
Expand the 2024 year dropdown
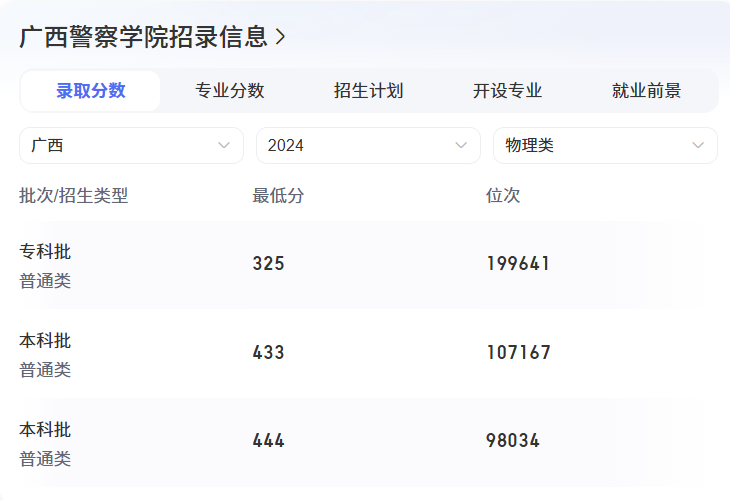[368, 145]
